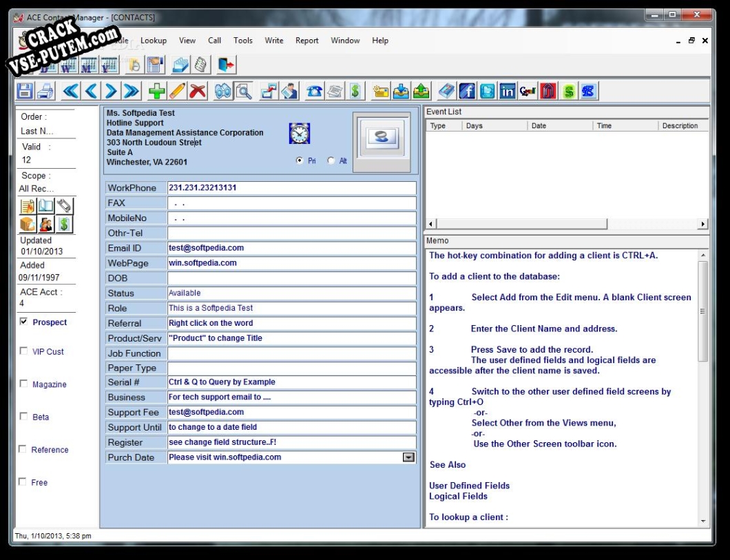Click the green upload outbox tray icon
Image resolution: width=730 pixels, height=560 pixels.
coord(421,91)
